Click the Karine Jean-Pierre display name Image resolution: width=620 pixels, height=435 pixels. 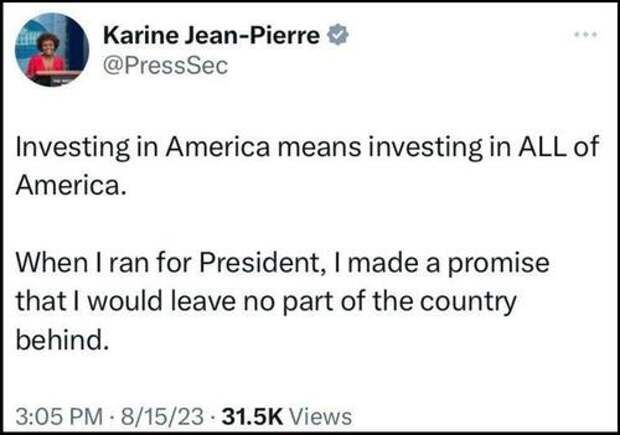point(211,36)
